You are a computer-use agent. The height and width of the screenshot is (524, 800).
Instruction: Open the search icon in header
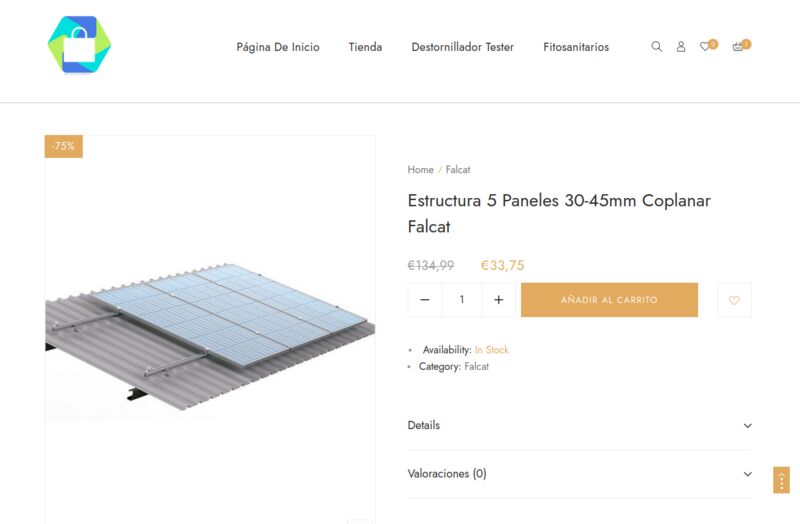click(x=656, y=47)
